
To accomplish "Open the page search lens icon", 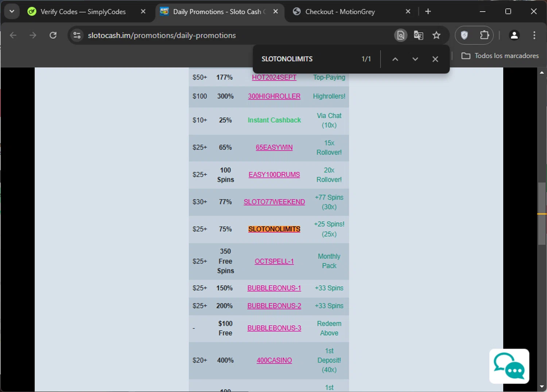I will [x=400, y=35].
